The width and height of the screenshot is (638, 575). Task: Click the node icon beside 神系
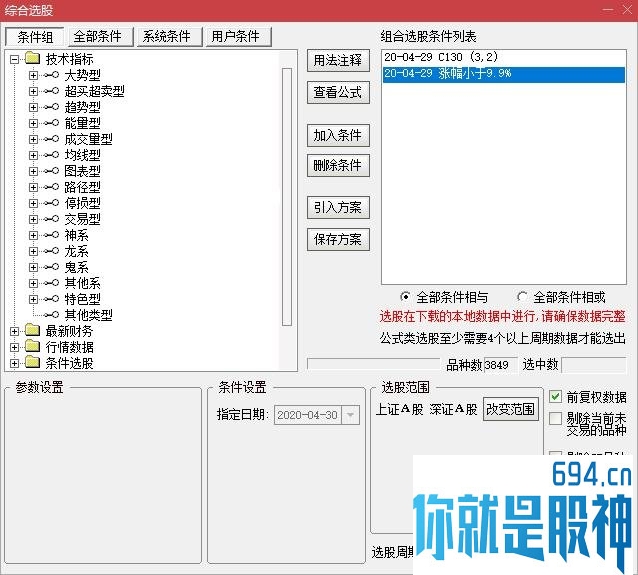point(51,235)
